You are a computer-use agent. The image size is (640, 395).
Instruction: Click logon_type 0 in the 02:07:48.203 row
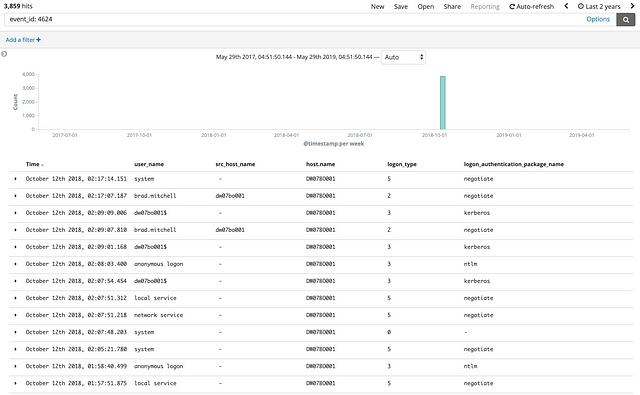point(389,332)
